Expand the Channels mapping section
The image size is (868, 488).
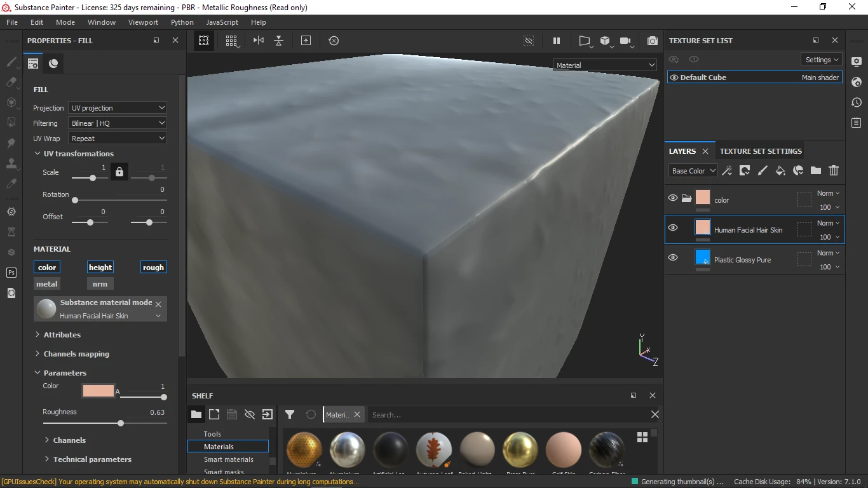(x=37, y=354)
